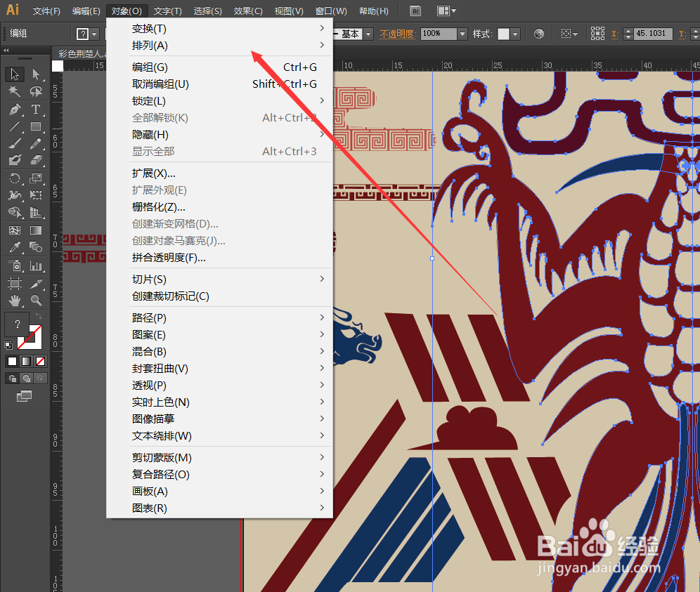Open the arrange documents layout dropdown
The image size is (700, 592).
click(446, 11)
